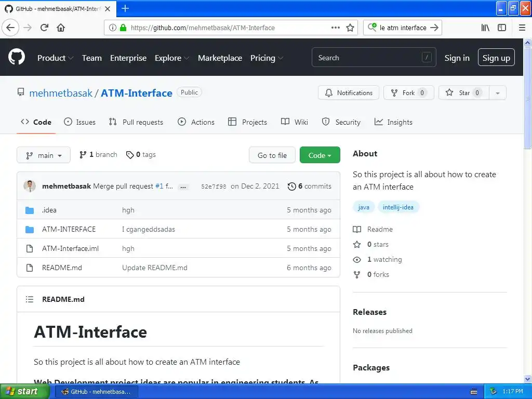Open the browser home page icon
This screenshot has height=399, width=532.
tap(61, 28)
